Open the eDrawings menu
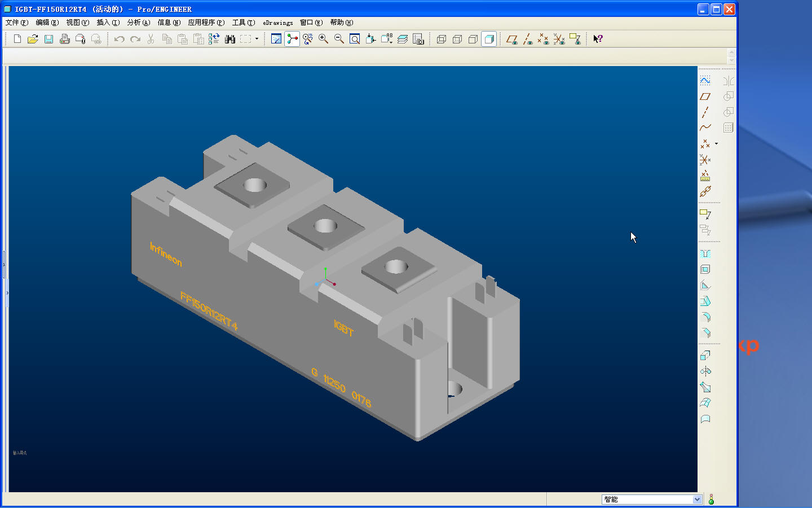Viewport: 812px width, 508px height. (x=278, y=23)
